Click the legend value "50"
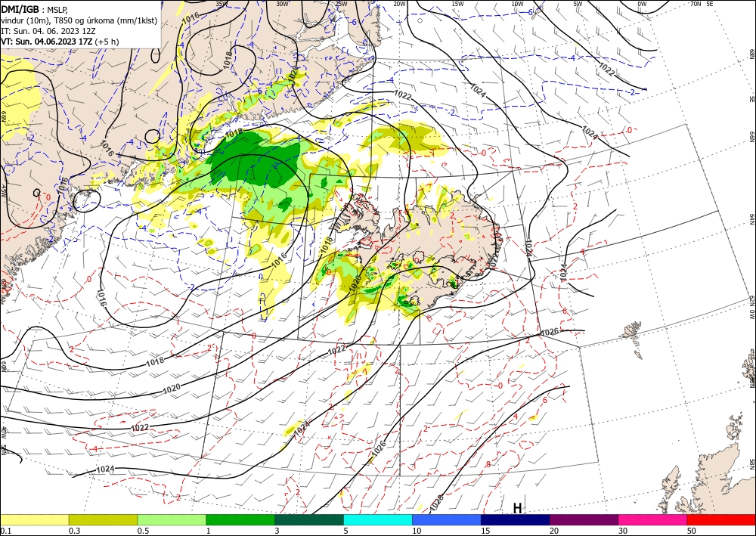The height and width of the screenshot is (536, 756). tap(692, 531)
